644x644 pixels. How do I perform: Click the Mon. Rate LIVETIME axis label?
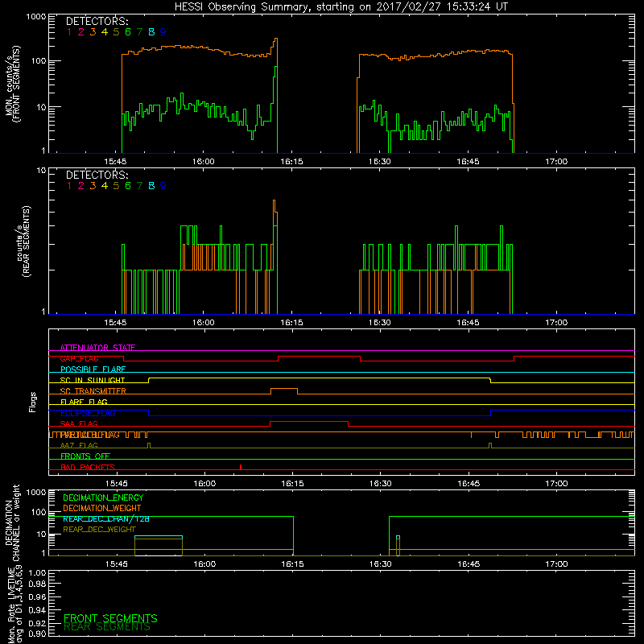[15, 605]
